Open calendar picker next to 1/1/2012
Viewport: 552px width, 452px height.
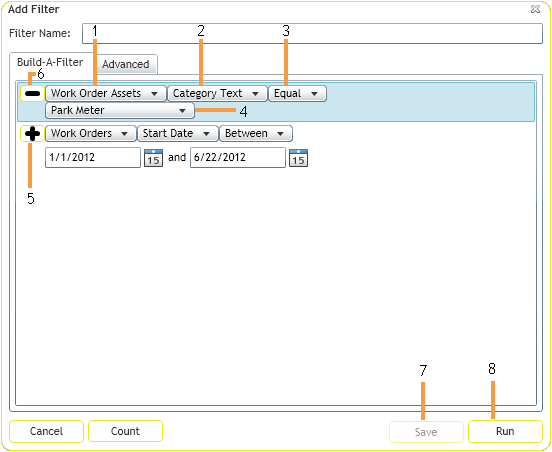153,158
